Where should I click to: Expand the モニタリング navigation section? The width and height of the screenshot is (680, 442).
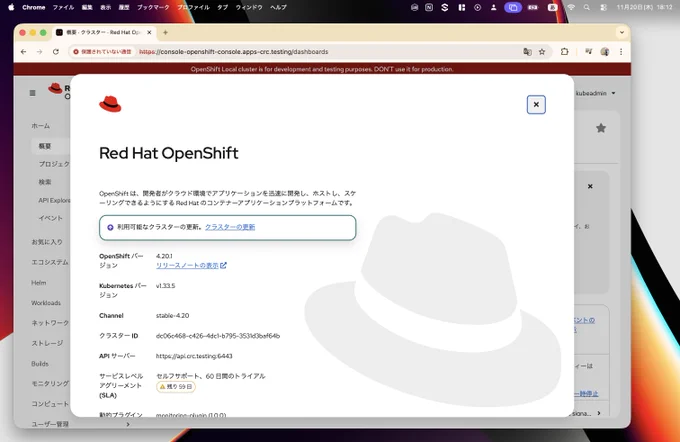[x=49, y=383]
